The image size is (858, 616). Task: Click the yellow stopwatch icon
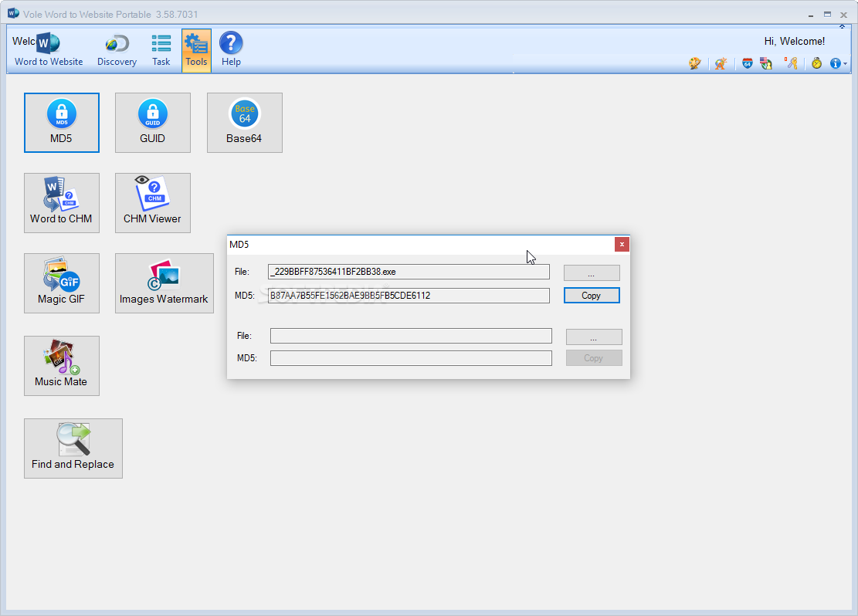click(816, 63)
